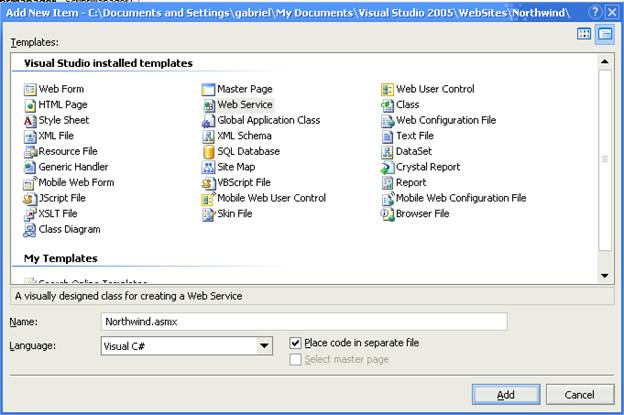Switch to large icons view
The height and width of the screenshot is (415, 624).
coord(584,34)
